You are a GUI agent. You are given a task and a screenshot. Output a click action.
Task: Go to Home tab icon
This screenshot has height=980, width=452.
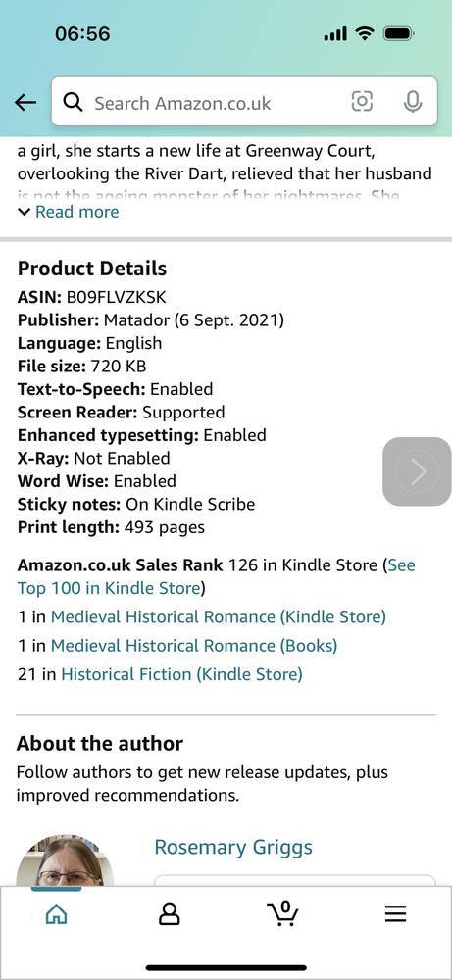pyautogui.click(x=56, y=914)
